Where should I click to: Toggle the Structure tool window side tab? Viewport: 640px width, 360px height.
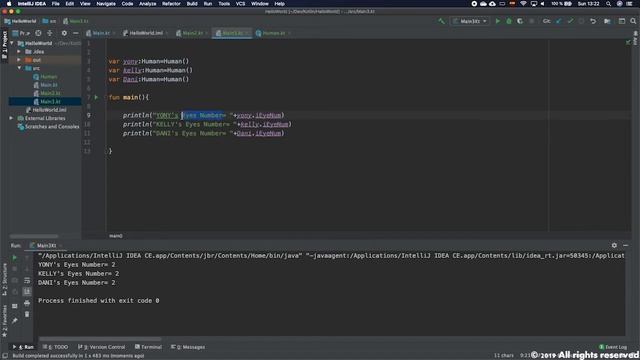(x=4, y=279)
